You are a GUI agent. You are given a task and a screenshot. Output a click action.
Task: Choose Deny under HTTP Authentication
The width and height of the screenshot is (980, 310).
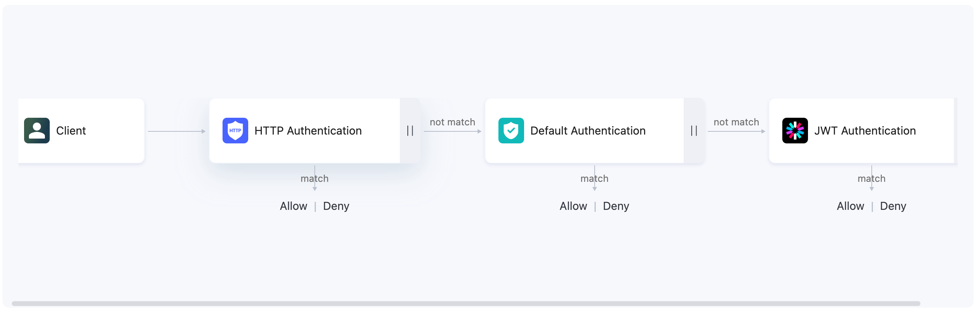coord(336,206)
